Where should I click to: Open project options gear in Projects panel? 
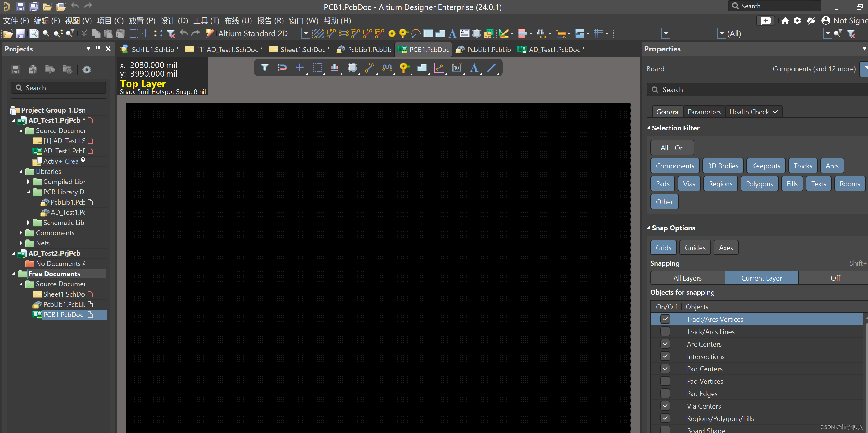coord(87,70)
